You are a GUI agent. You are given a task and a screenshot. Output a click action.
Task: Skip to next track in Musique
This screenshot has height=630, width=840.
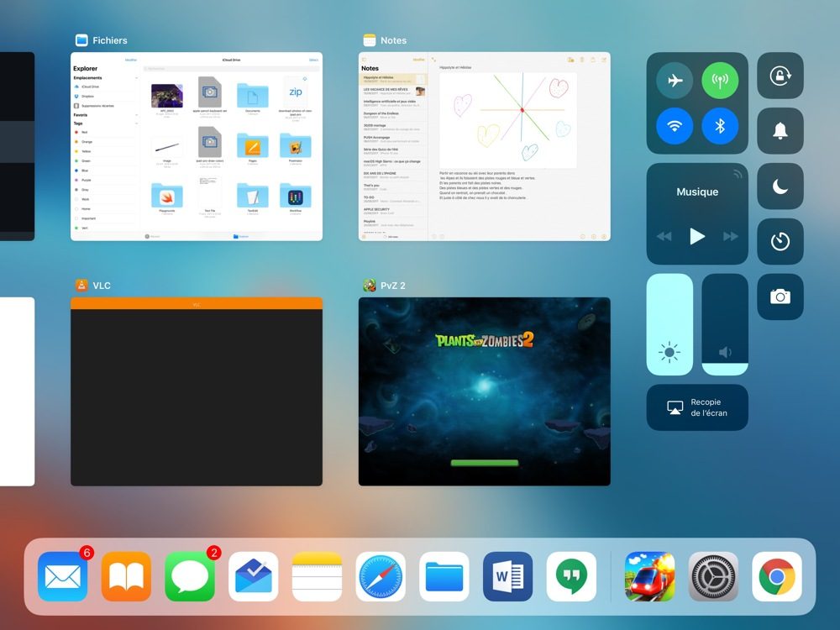731,237
